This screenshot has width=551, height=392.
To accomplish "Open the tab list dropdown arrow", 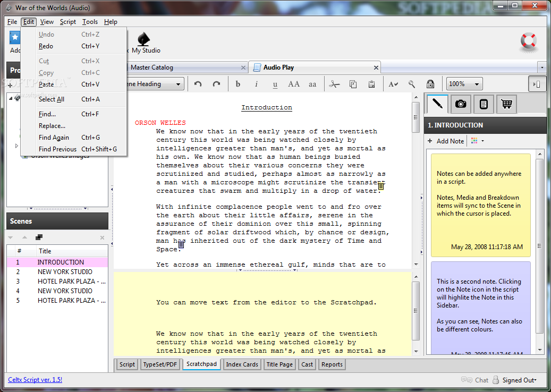I will pyautogui.click(x=542, y=67).
